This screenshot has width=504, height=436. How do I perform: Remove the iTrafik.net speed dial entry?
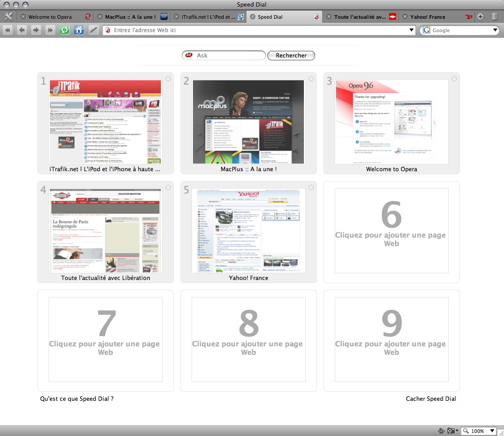coord(168,79)
